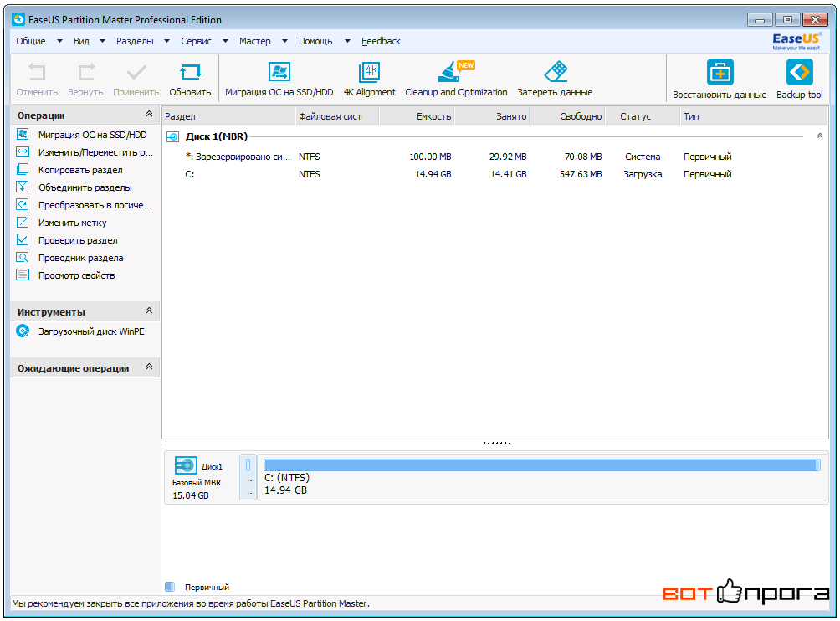Select Объединить разделы operation link
Viewport: 840px width, 621px height.
click(85, 187)
